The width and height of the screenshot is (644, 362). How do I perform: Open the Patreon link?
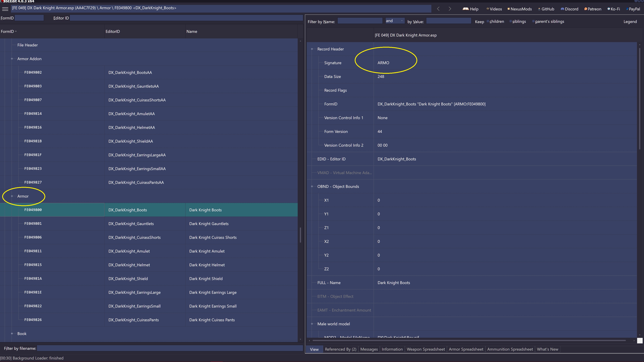pyautogui.click(x=593, y=9)
